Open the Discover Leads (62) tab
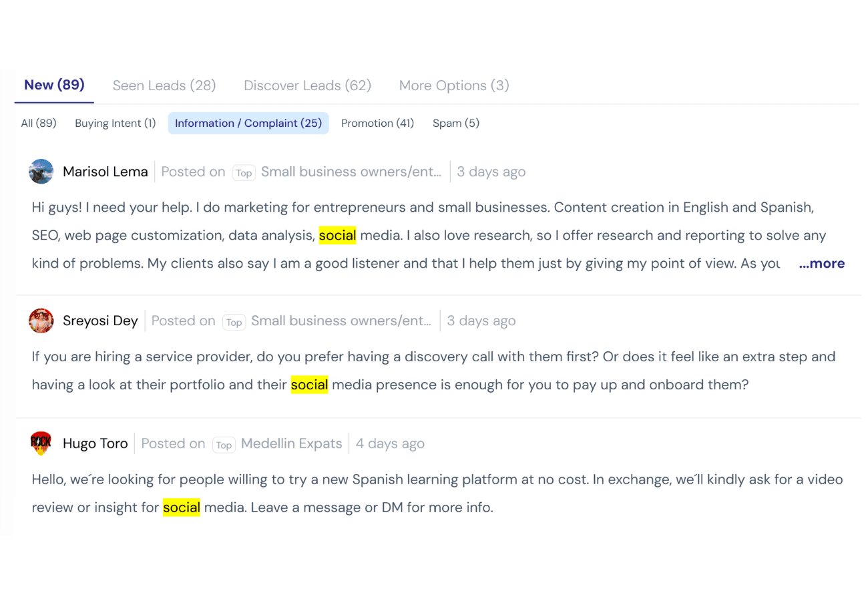This screenshot has width=868, height=601. pos(308,85)
